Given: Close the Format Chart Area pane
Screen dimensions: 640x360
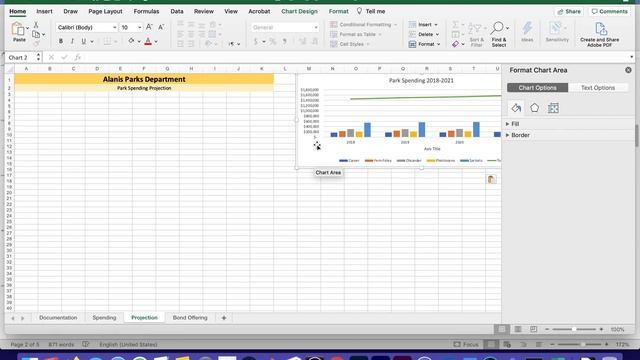Looking at the screenshot, I should click(x=628, y=70).
